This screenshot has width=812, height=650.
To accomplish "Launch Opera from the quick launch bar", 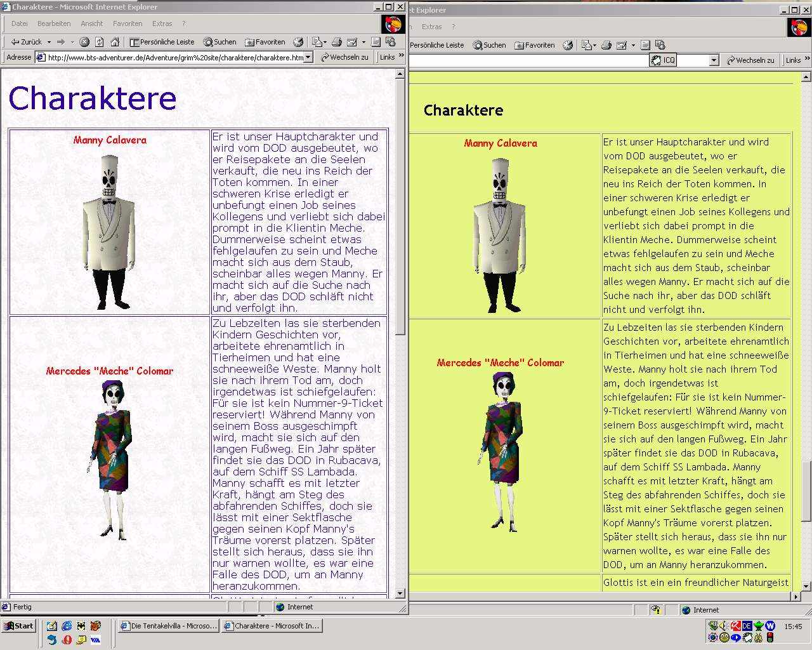I will point(67,640).
